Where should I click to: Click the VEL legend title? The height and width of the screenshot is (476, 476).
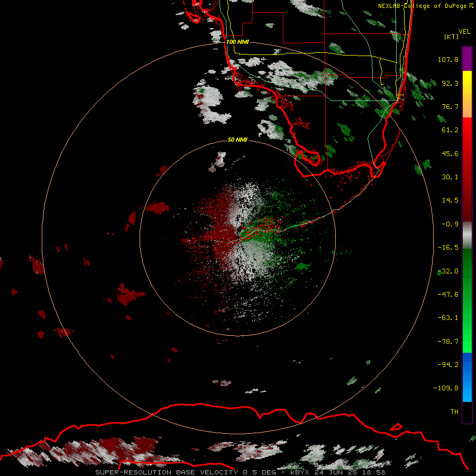tap(464, 32)
